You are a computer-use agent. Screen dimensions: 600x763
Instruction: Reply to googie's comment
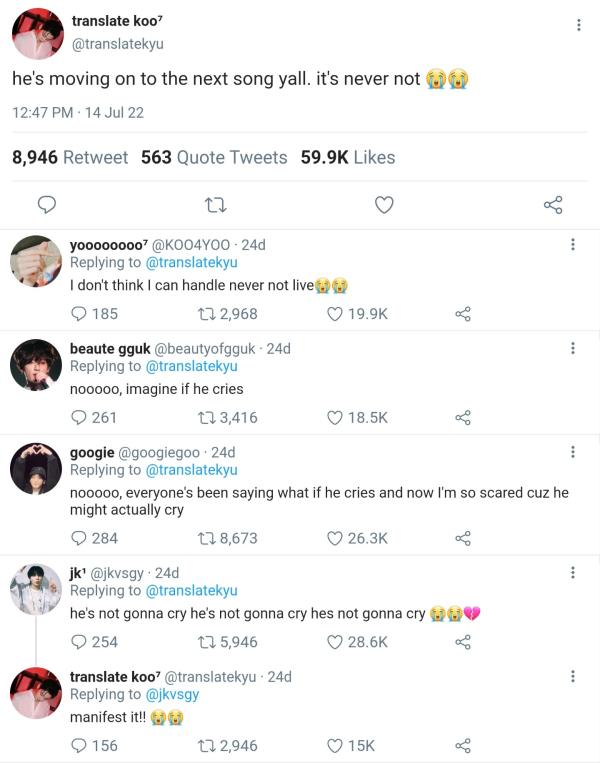click(x=79, y=538)
